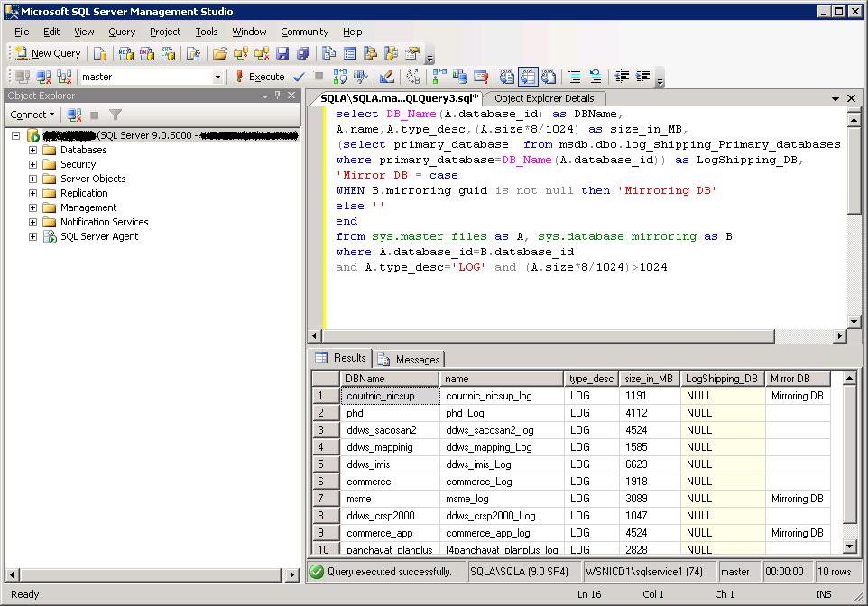Screen dimensions: 868x606
Task: Switch output to Results to File
Action: [549, 77]
